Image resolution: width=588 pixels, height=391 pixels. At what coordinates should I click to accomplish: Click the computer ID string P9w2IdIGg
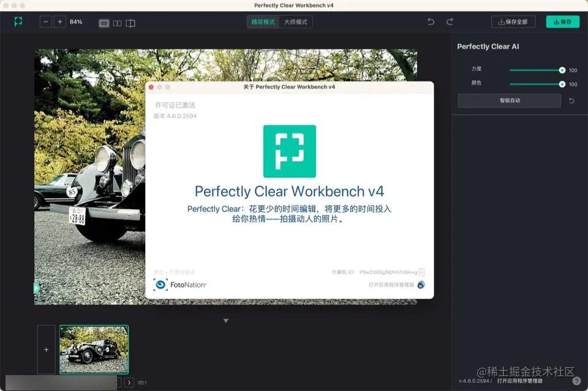388,272
